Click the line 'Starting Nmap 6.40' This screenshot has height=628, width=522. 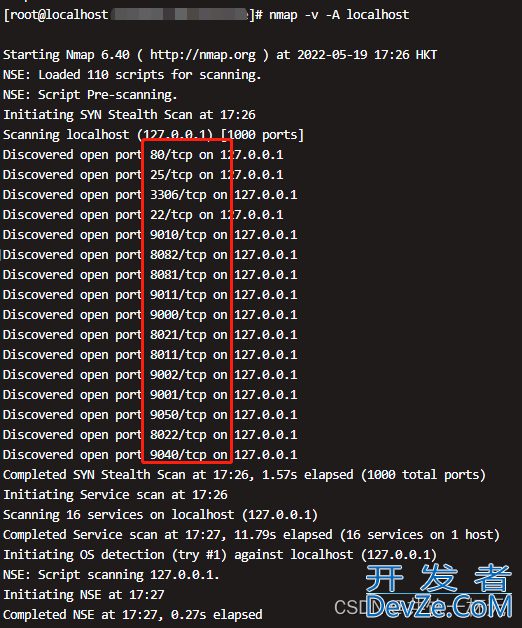pyautogui.click(x=220, y=55)
